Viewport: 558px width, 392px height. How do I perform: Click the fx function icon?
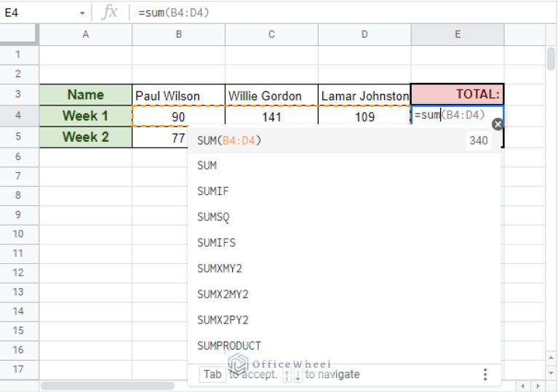[110, 12]
